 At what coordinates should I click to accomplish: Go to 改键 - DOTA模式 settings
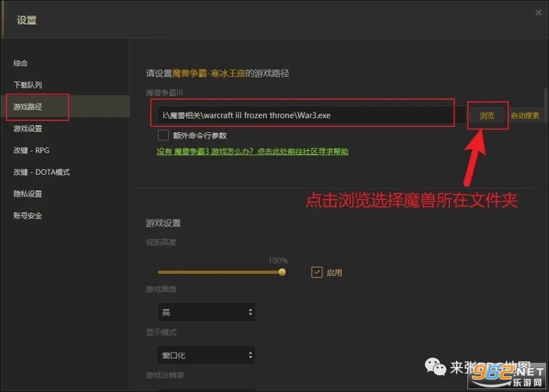[41, 172]
